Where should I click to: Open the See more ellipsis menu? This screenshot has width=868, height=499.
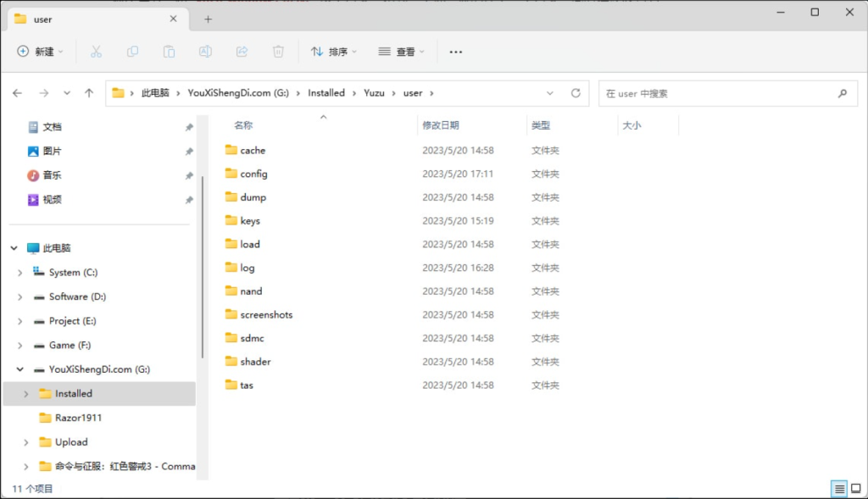coord(455,52)
